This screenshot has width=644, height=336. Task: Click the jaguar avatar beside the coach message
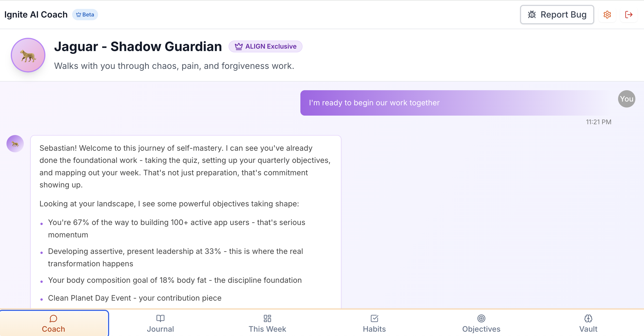(15, 144)
